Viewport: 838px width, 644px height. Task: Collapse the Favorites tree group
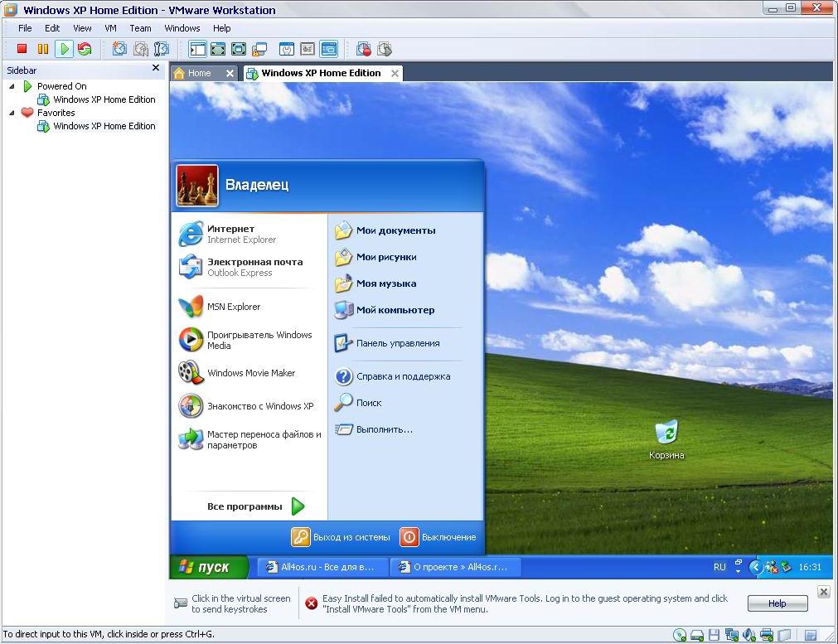12,113
